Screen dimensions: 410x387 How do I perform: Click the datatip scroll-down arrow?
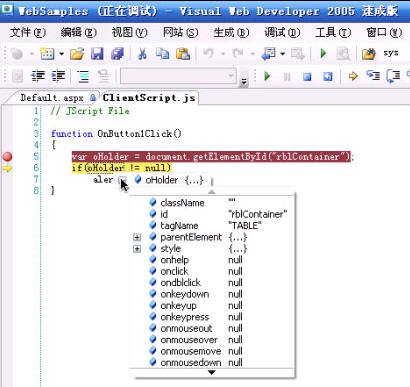point(212,372)
